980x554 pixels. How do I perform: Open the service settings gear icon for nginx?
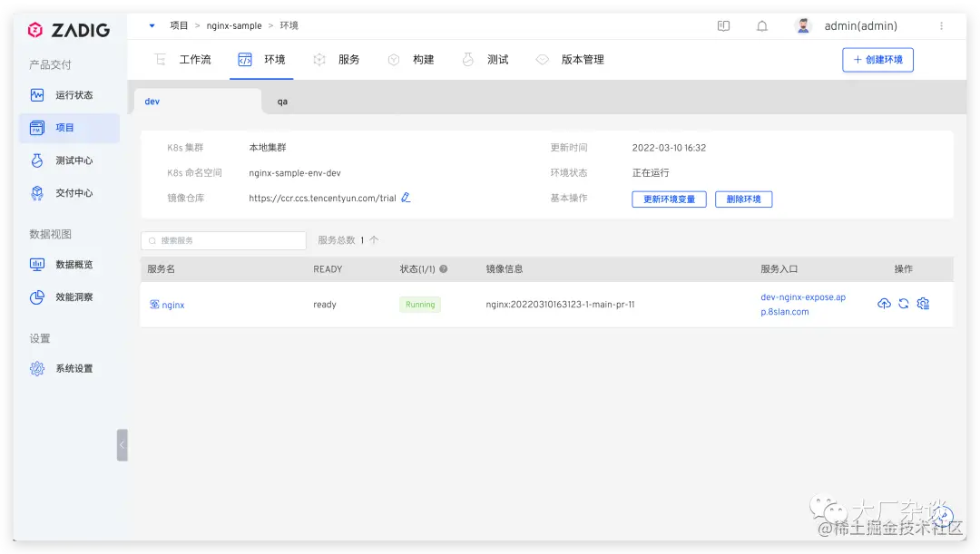pyautogui.click(x=923, y=303)
